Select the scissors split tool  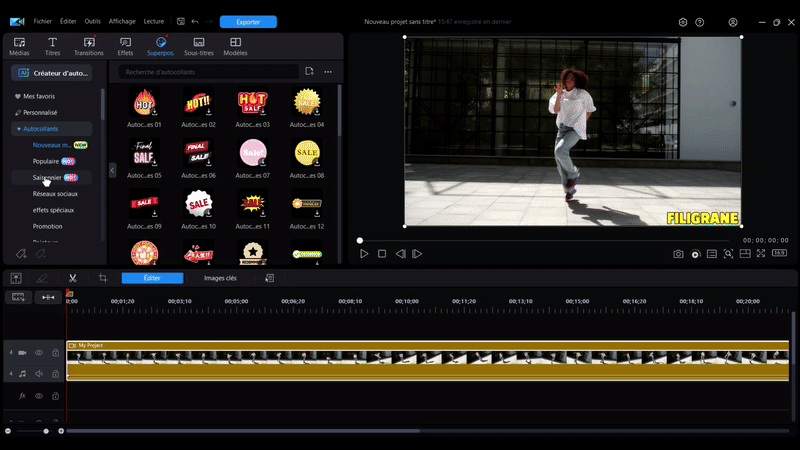click(73, 278)
